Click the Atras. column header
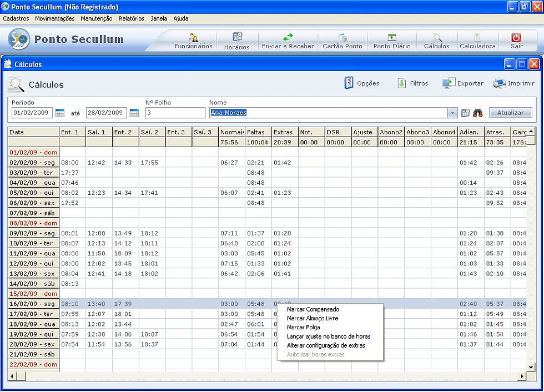The width and height of the screenshot is (544, 392). [x=497, y=132]
